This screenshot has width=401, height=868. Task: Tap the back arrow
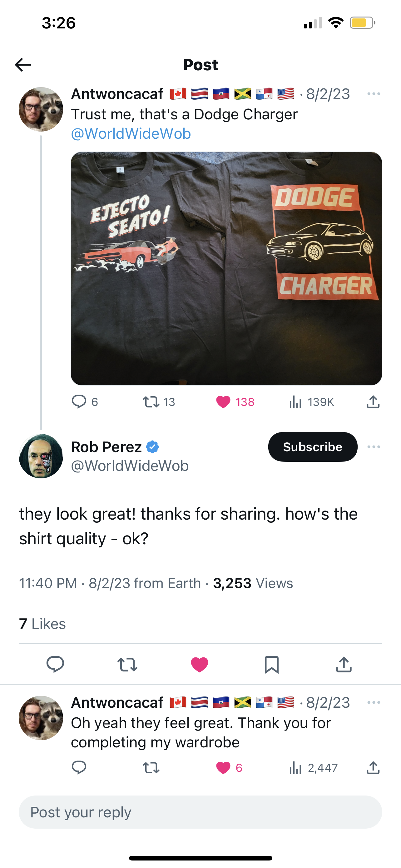pyautogui.click(x=23, y=64)
